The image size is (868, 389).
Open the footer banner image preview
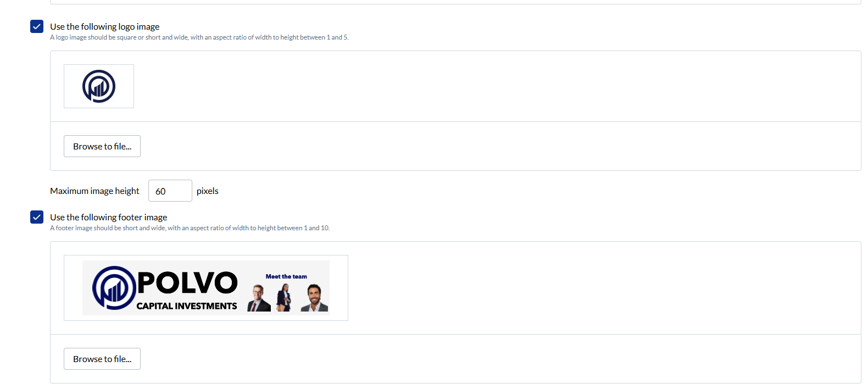point(206,288)
